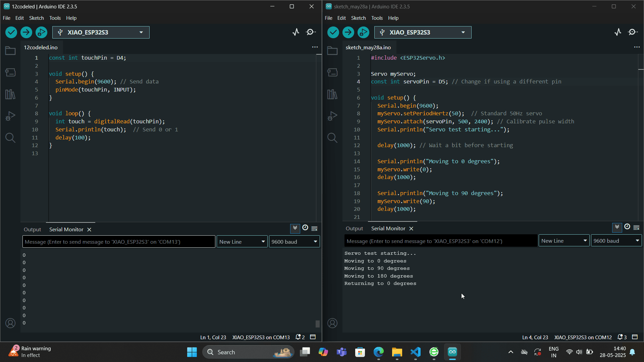Open board selector dropdown in 12codeled window
The image size is (644, 362).
(101, 32)
